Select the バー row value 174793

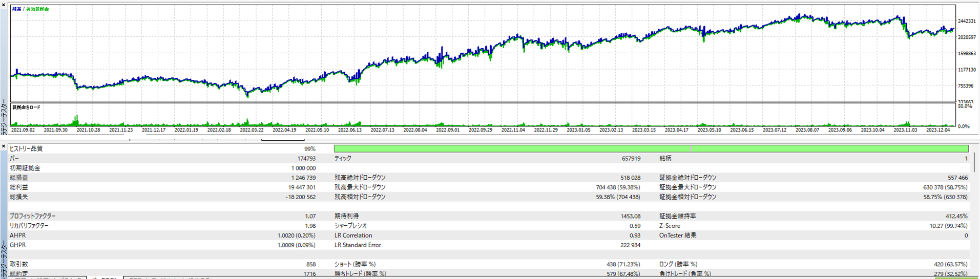point(306,159)
